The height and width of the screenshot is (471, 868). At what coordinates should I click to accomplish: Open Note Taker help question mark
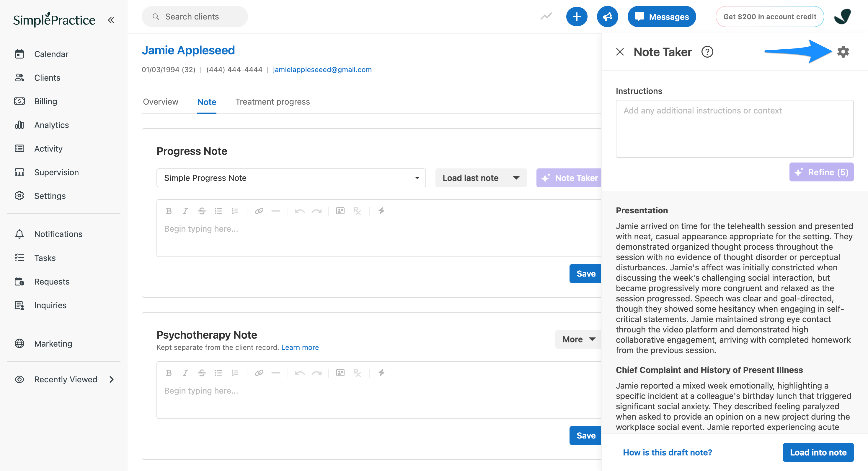click(707, 52)
